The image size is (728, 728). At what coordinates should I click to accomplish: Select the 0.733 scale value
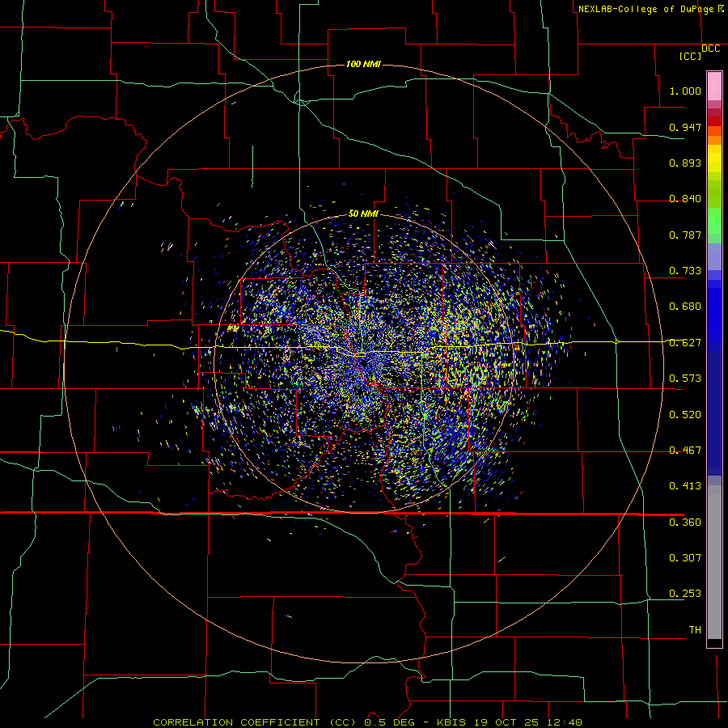click(x=685, y=271)
